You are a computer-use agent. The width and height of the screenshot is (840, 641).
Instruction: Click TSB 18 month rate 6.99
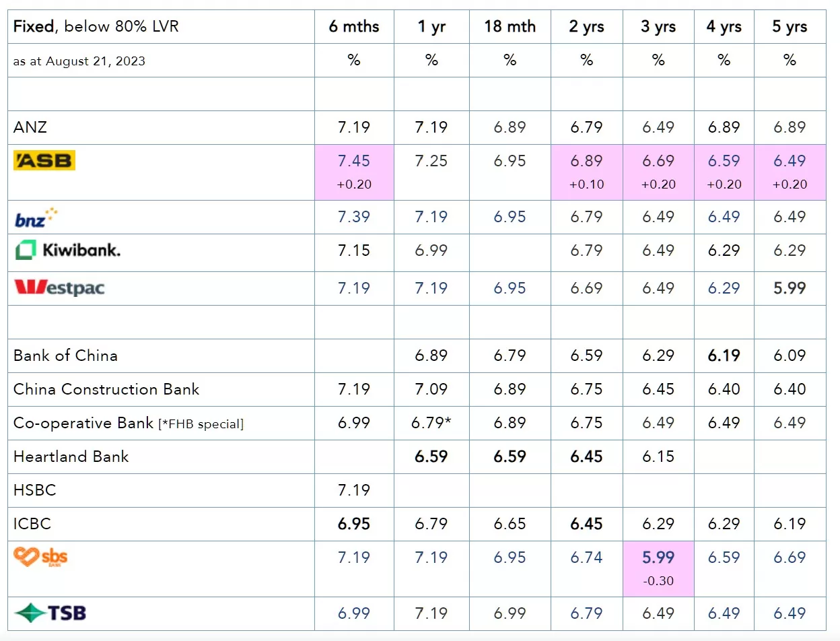tap(510, 613)
